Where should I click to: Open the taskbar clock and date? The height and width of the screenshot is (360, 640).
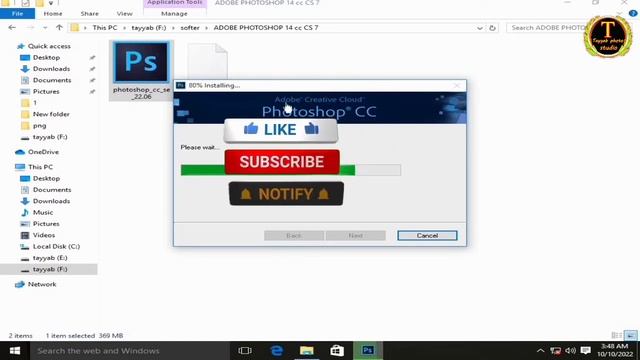[615, 351]
